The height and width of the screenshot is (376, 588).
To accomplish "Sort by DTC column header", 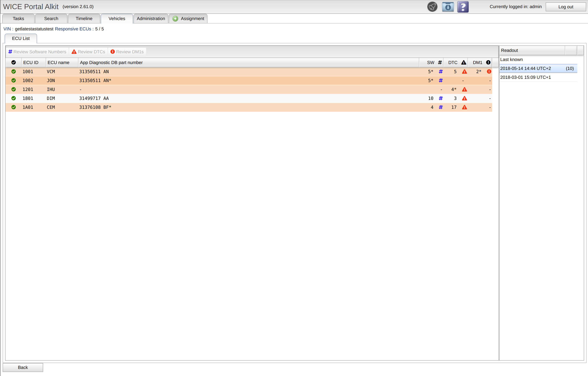I will pyautogui.click(x=453, y=63).
